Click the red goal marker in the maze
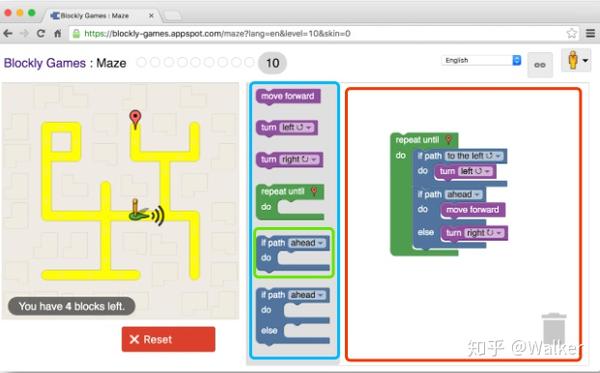This screenshot has width=600, height=373. (x=135, y=118)
